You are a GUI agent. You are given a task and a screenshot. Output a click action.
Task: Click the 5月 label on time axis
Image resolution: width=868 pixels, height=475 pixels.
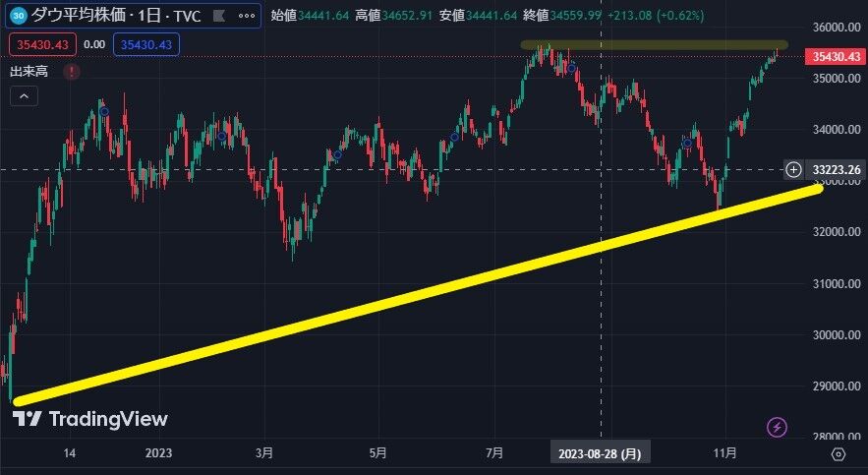click(x=377, y=453)
